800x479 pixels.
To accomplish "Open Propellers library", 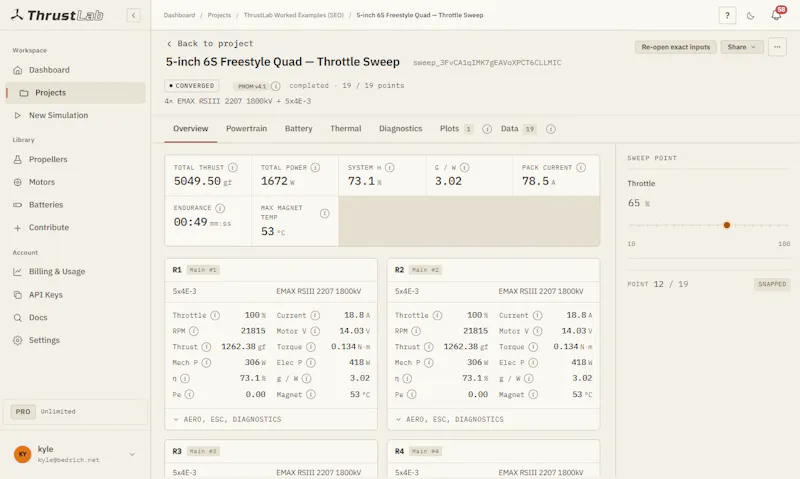I will coord(76,159).
